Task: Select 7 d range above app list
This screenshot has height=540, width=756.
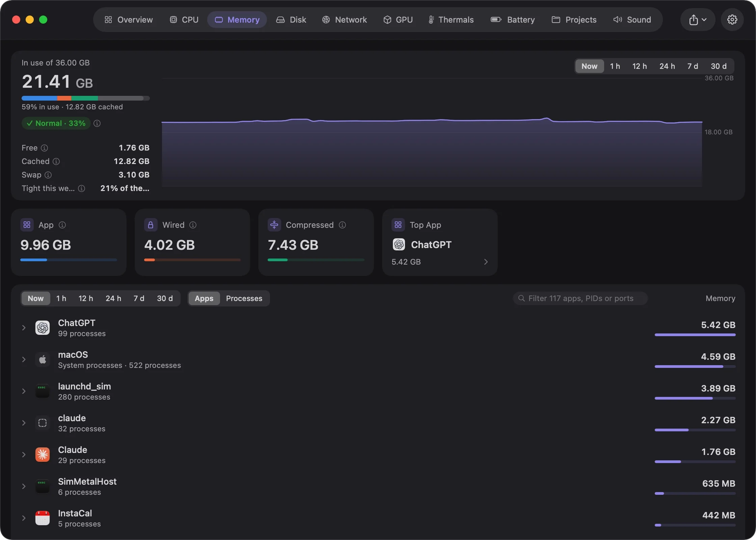Action: point(139,298)
